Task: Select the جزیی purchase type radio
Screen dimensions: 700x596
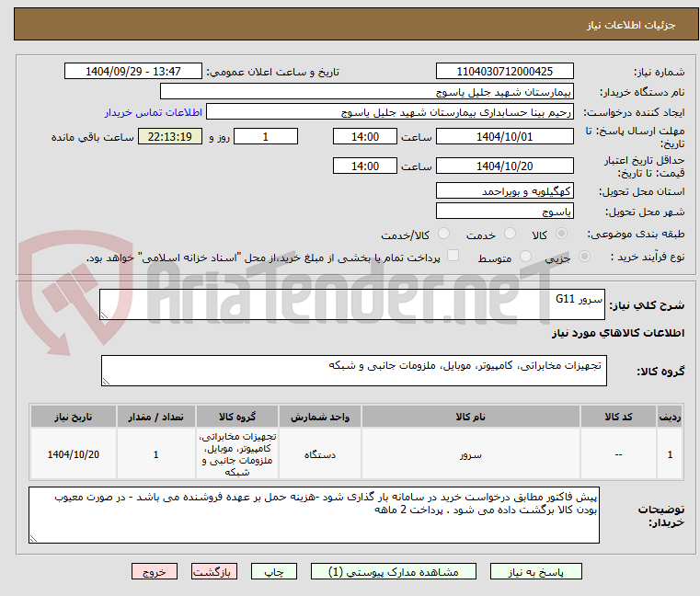Action: point(584,257)
